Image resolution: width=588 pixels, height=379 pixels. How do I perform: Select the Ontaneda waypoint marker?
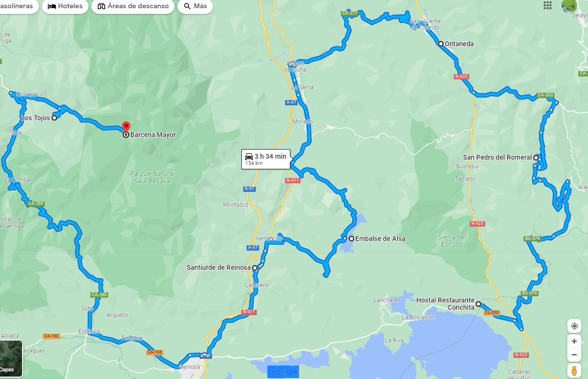pos(441,44)
